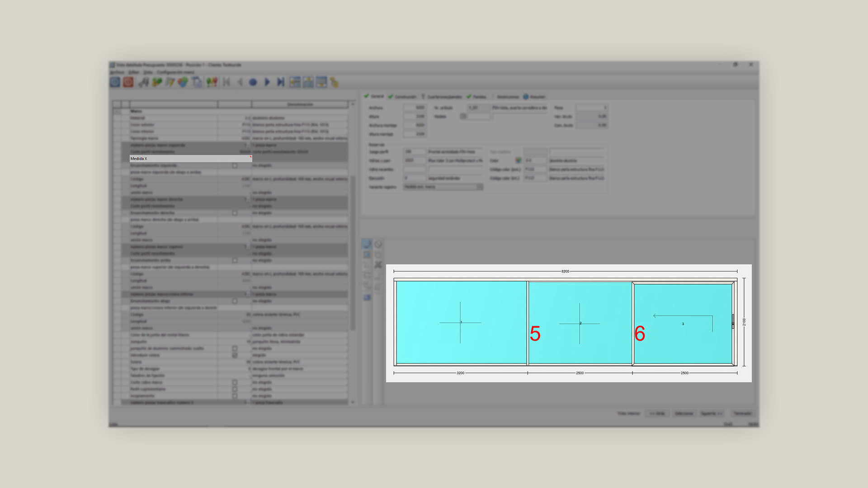Go to first record with skip-back arrow

pyautogui.click(x=226, y=82)
